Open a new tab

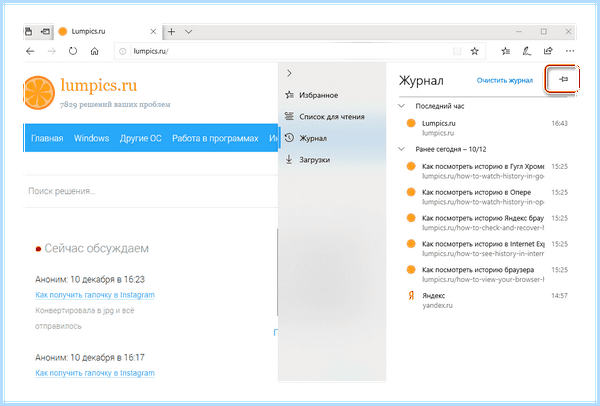click(x=171, y=32)
